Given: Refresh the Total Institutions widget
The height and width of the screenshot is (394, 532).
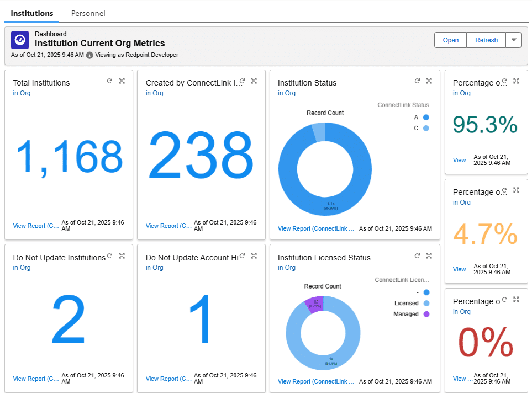Looking at the screenshot, I should point(109,81).
